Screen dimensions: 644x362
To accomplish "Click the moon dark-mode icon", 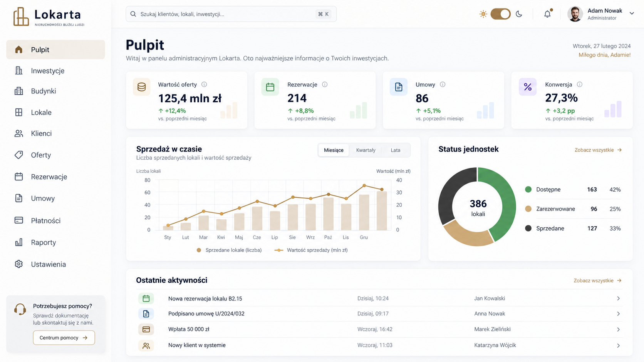I will tap(519, 14).
